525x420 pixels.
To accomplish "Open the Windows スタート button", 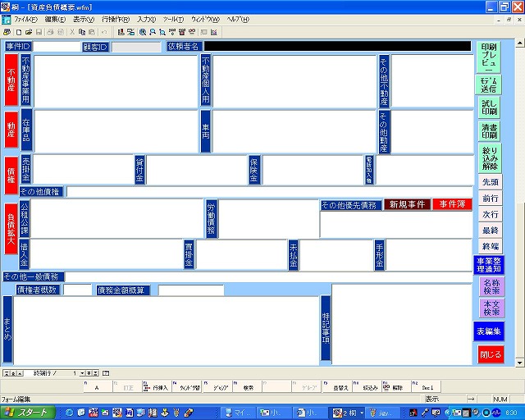I will tap(28, 412).
